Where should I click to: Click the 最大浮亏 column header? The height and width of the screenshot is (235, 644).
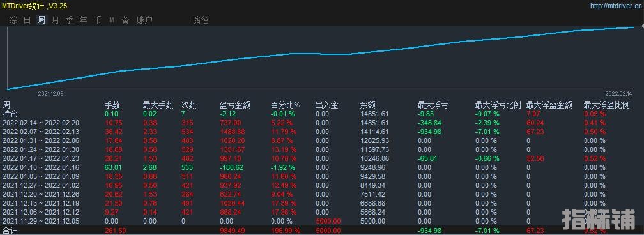(433, 105)
